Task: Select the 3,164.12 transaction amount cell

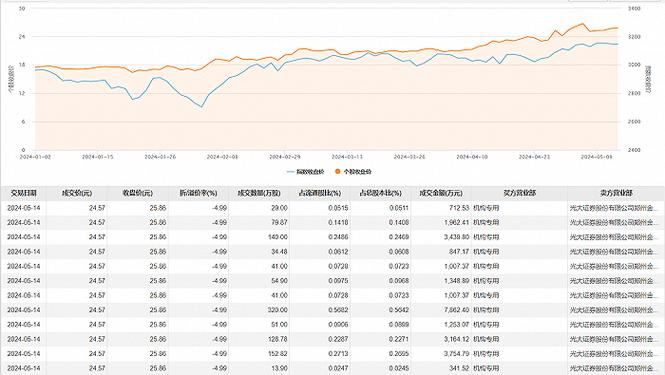Action: coord(457,339)
